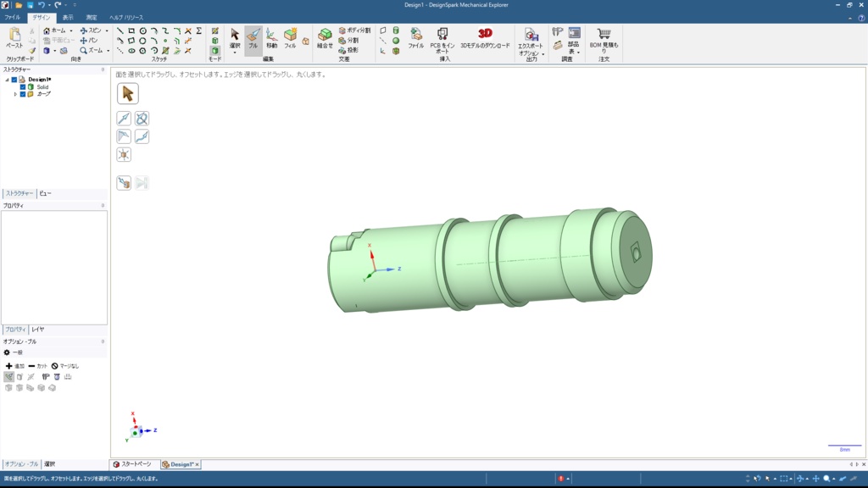The width and height of the screenshot is (868, 488).
Task: Open the スタートページ document tab
Action: pos(133,464)
